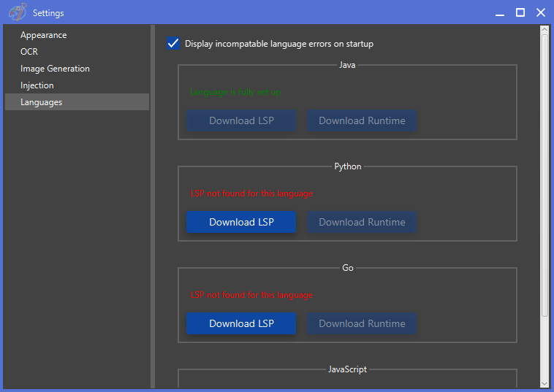Image resolution: width=554 pixels, height=392 pixels.
Task: Click the Go group header label
Action: (348, 268)
